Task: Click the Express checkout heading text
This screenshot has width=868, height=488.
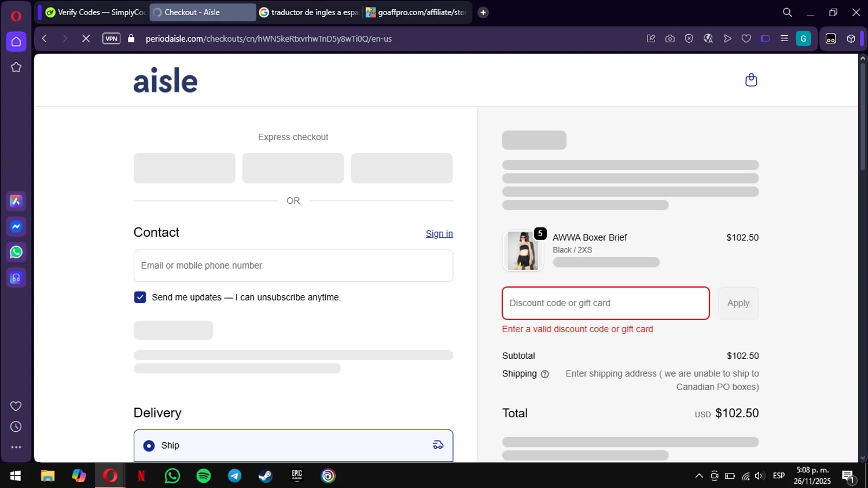Action: pos(293,137)
